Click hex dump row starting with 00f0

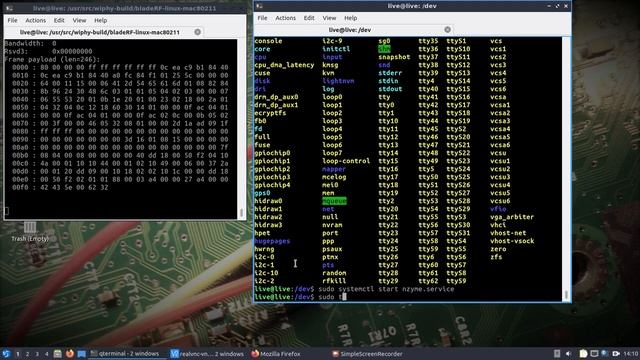pyautogui.click(x=60, y=187)
